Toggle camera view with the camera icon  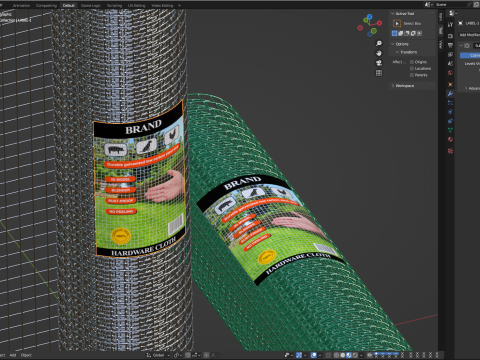[379, 63]
